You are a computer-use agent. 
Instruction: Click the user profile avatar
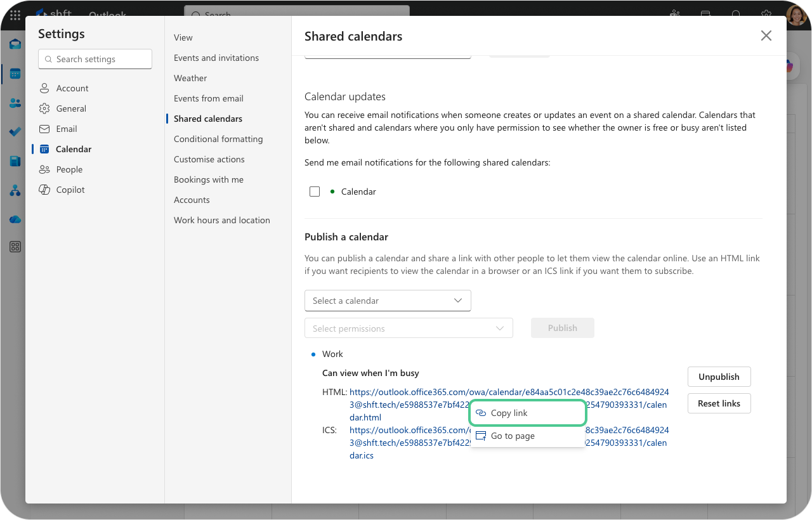[x=797, y=15]
